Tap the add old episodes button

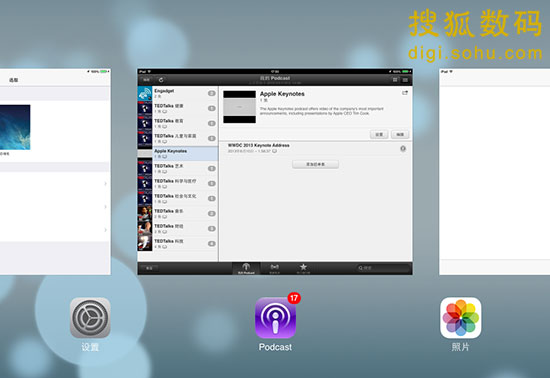(315, 164)
